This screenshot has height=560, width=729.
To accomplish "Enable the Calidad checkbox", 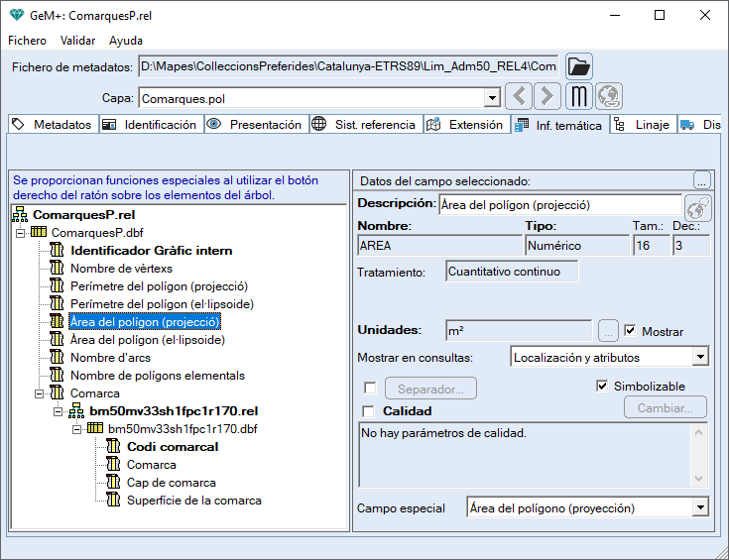I will point(370,411).
